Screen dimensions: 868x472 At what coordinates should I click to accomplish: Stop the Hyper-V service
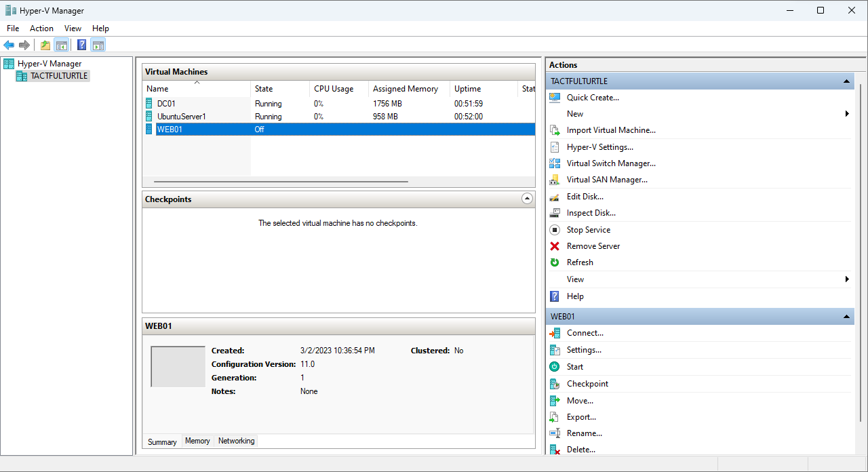click(587, 229)
